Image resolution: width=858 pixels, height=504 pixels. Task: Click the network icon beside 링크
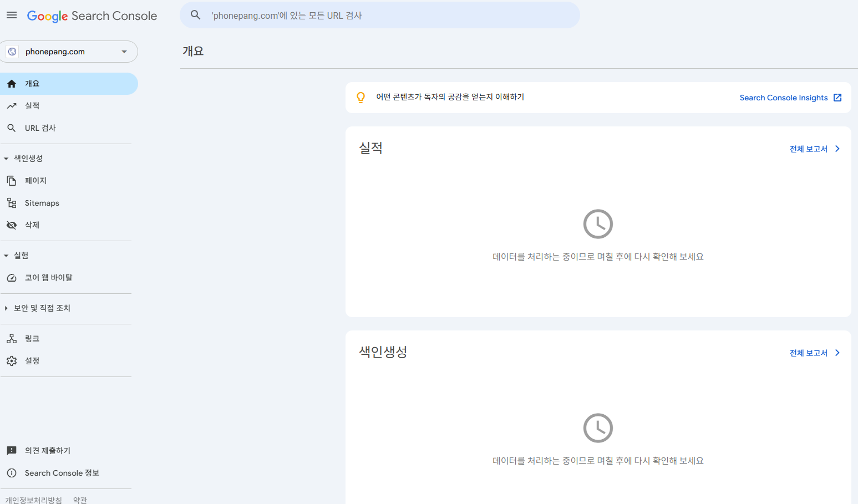12,339
